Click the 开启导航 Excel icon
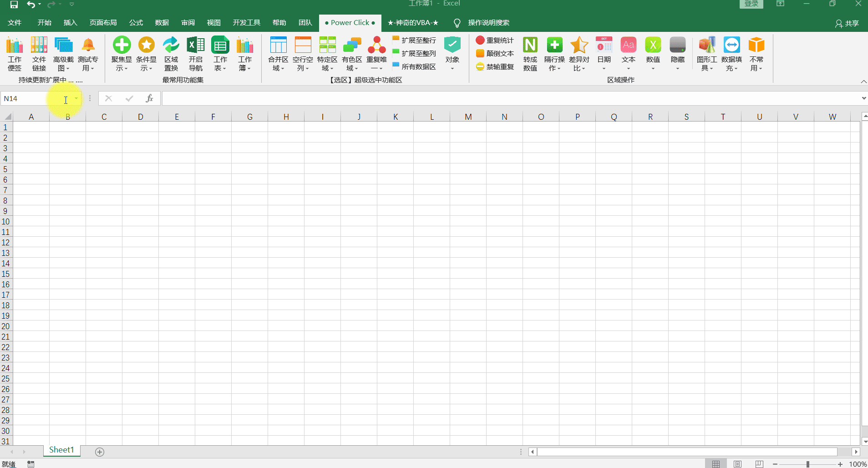The width and height of the screenshot is (868, 468). [196, 54]
